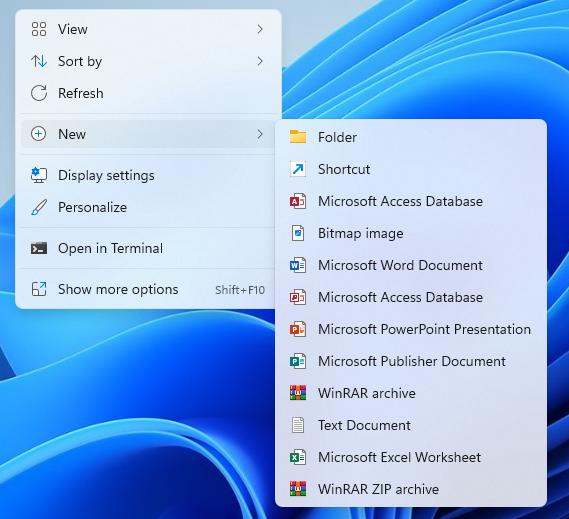The width and height of the screenshot is (569, 519).
Task: Click the yellow Folder icon
Action: (x=298, y=137)
